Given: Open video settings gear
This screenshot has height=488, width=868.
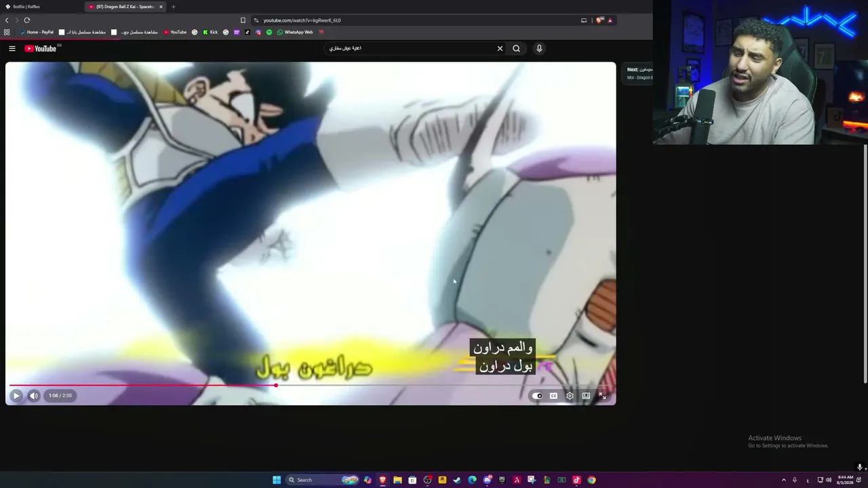Looking at the screenshot, I should 570,396.
